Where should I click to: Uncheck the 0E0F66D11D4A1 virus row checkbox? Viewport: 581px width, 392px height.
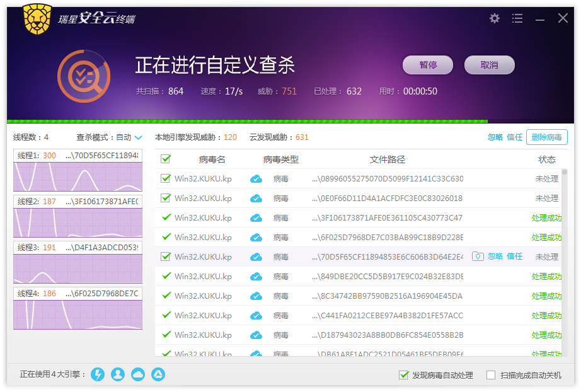coord(166,199)
